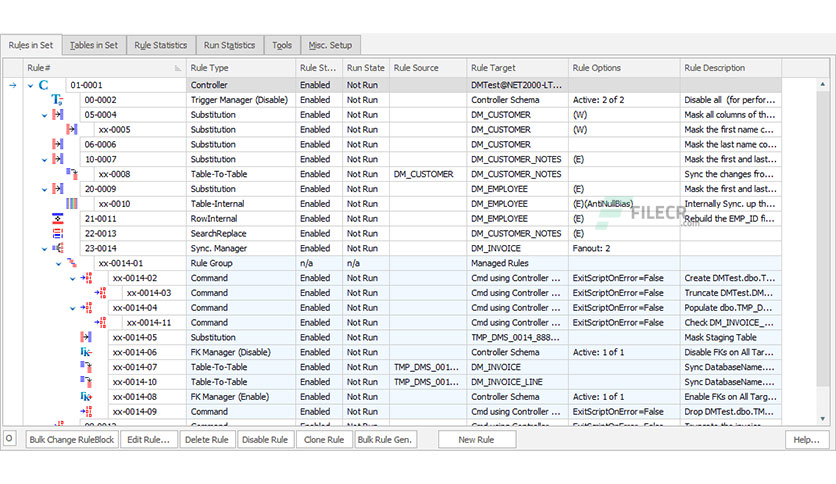Click the Rule Group icon on xx-0014-01
Image resolution: width=836 pixels, height=484 pixels.
(x=71, y=263)
